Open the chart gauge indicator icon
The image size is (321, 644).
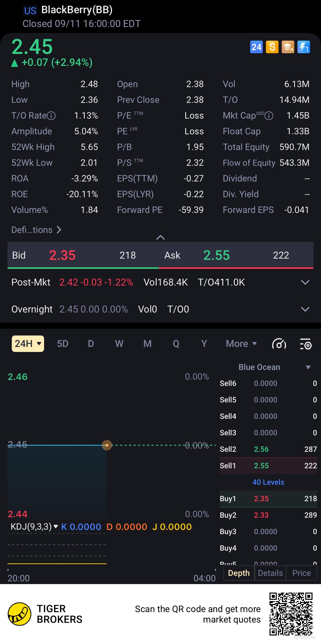[x=279, y=344]
